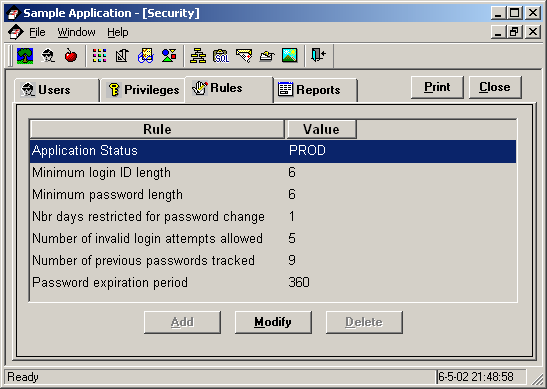Click the document with eyeglasses toolbar icon
This screenshot has width=547, height=389.
click(145, 56)
